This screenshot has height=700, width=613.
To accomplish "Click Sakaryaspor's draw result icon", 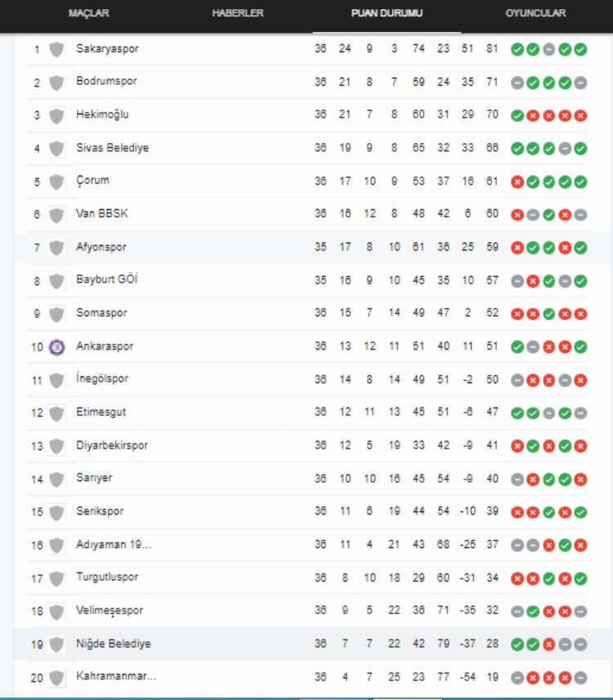I will (x=548, y=49).
